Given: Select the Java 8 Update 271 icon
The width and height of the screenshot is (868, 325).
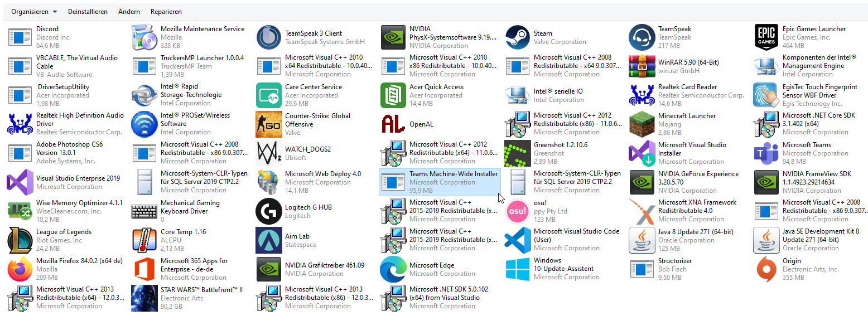Looking at the screenshot, I should coord(642,240).
